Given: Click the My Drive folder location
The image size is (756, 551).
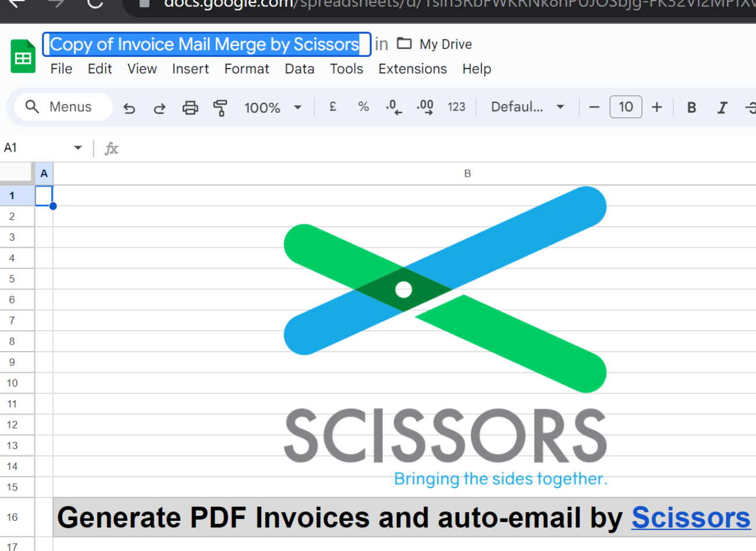Looking at the screenshot, I should pyautogui.click(x=445, y=44).
